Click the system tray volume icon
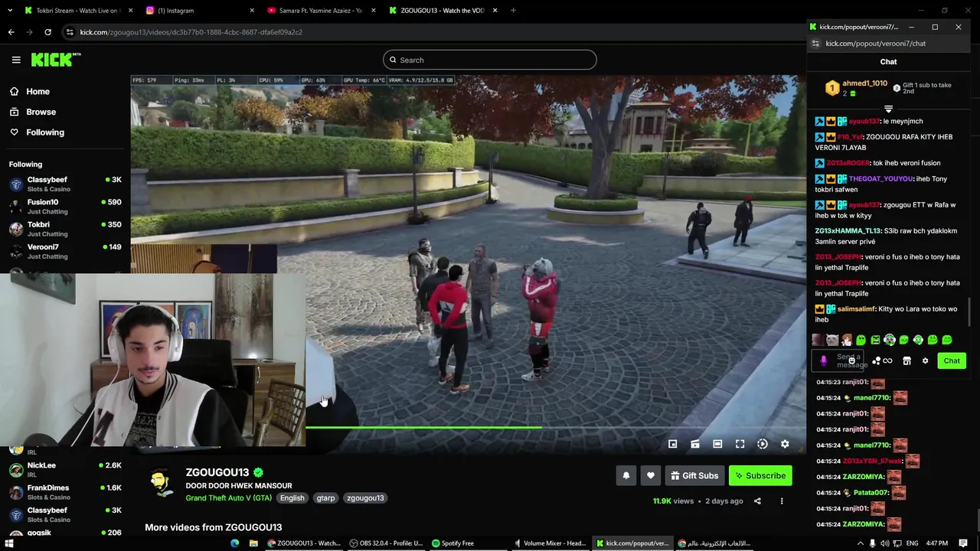Screen dimensions: 980x551 (885, 543)
